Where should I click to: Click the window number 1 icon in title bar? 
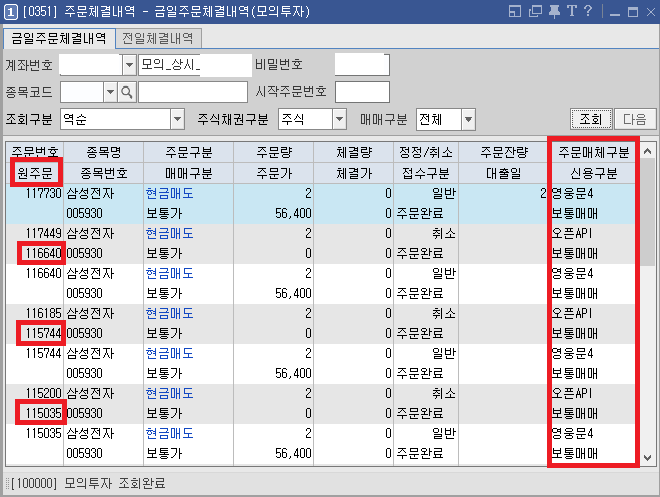click(10, 11)
